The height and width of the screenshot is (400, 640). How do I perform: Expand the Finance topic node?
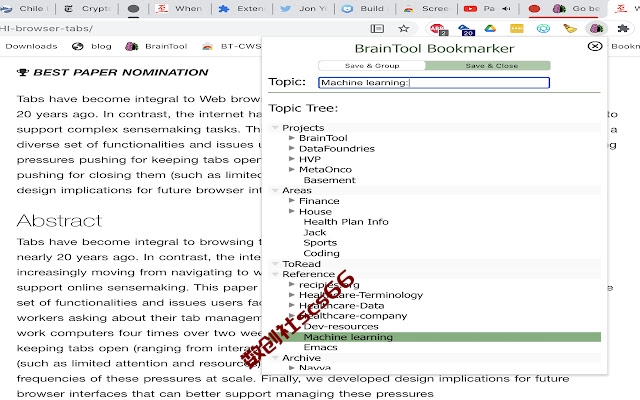[x=292, y=201]
